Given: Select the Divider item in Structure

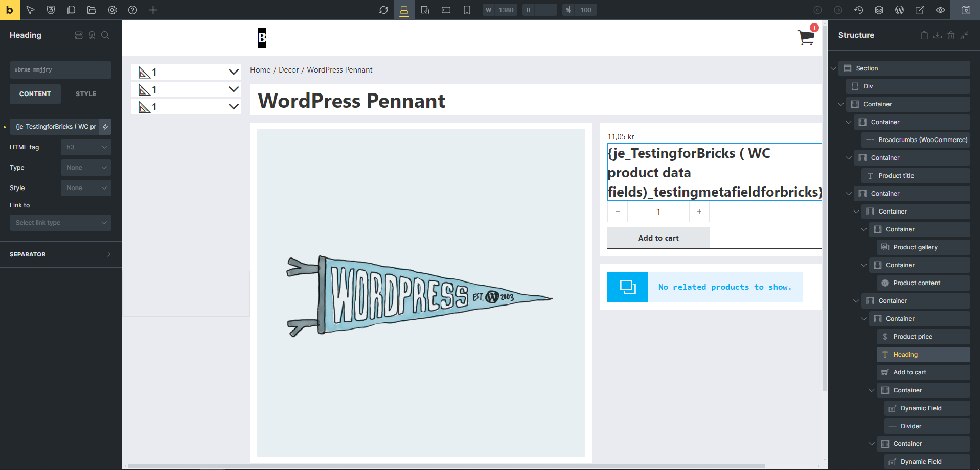Looking at the screenshot, I should [x=927, y=426].
